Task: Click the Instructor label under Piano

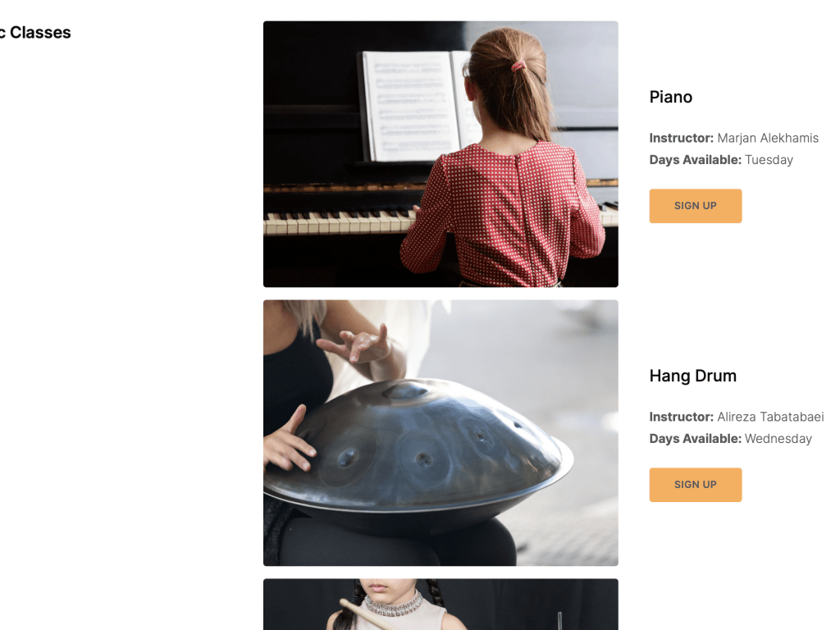Action: [x=682, y=138]
